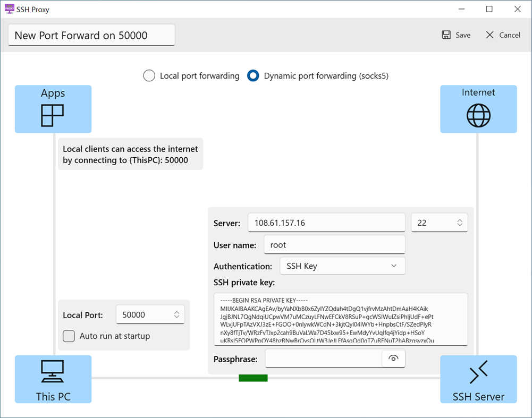Click the Cancel X icon
Screen dimensions: 532x418
pyautogui.click(x=490, y=35)
